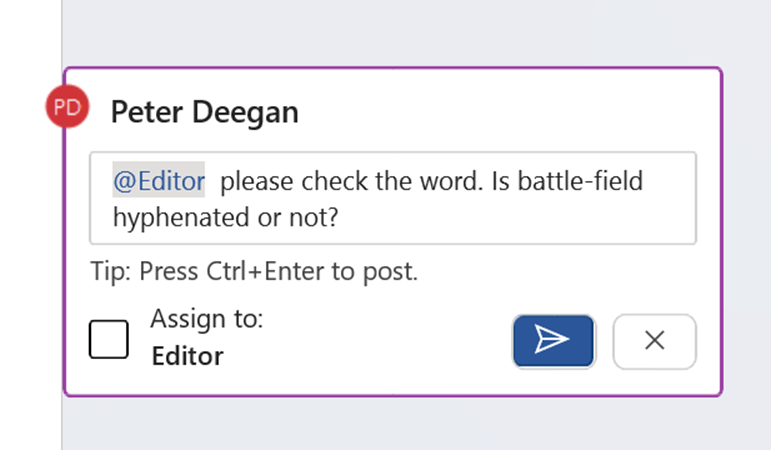Viewport: 771px width, 450px height.
Task: Cancel the comment with the X button
Action: [654, 341]
